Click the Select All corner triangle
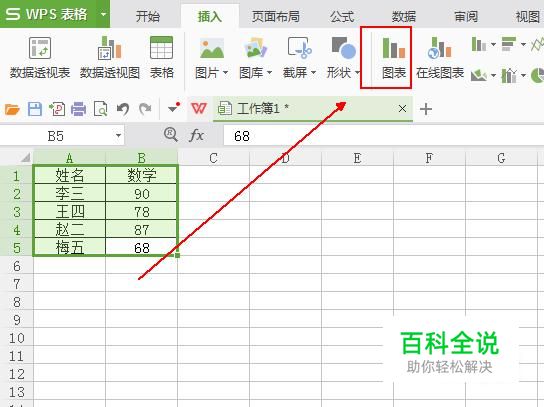The image size is (544, 407). (26, 158)
